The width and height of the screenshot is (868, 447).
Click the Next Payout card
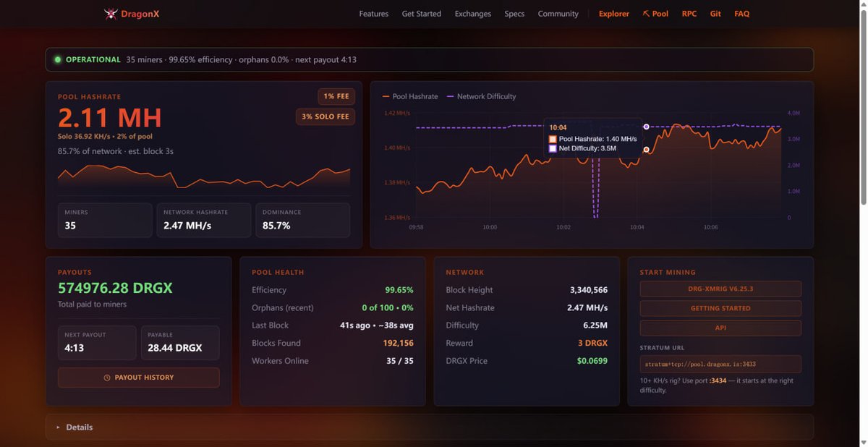pyautogui.click(x=97, y=343)
